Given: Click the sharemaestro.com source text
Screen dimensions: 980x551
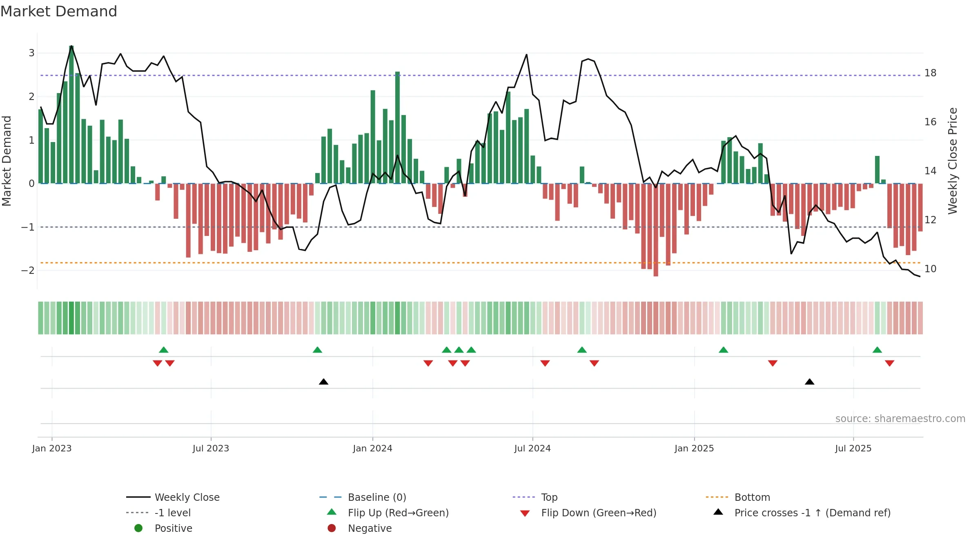Looking at the screenshot, I should click(x=900, y=419).
